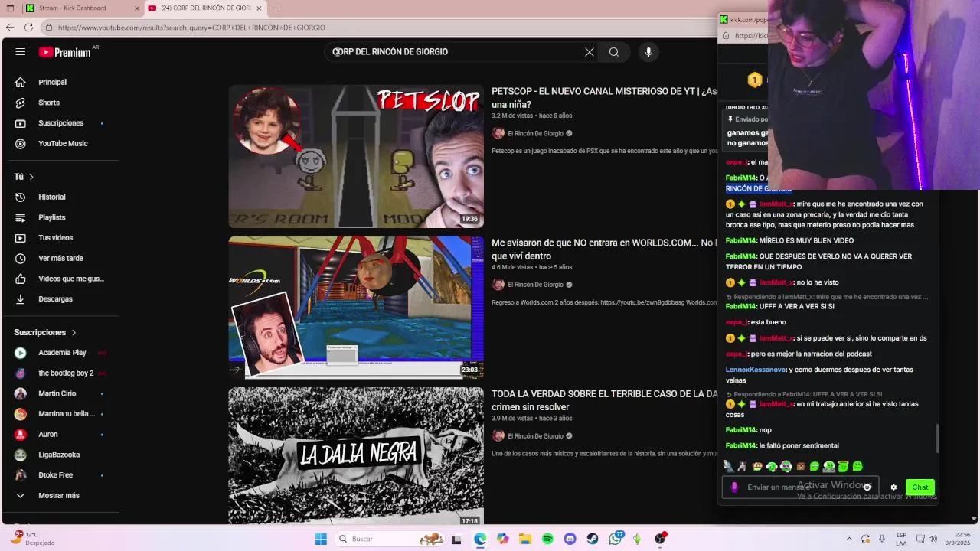Open a new browser tab

(x=276, y=8)
